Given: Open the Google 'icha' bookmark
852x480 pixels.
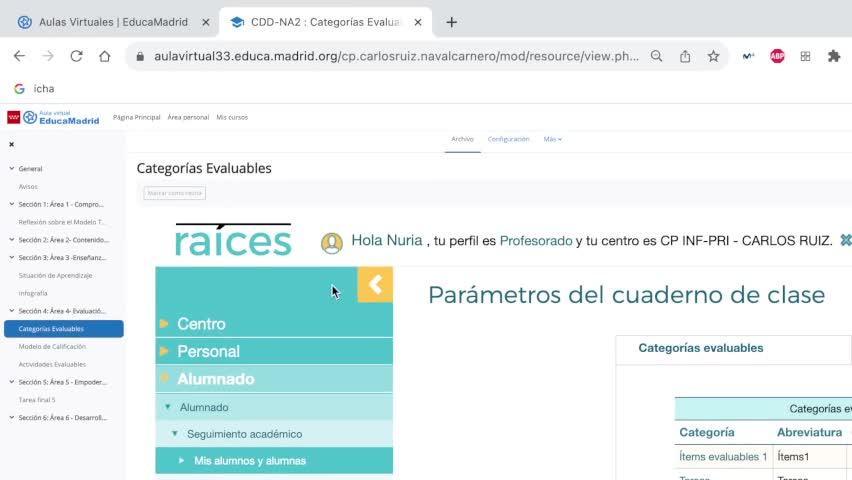Looking at the screenshot, I should click(35, 89).
